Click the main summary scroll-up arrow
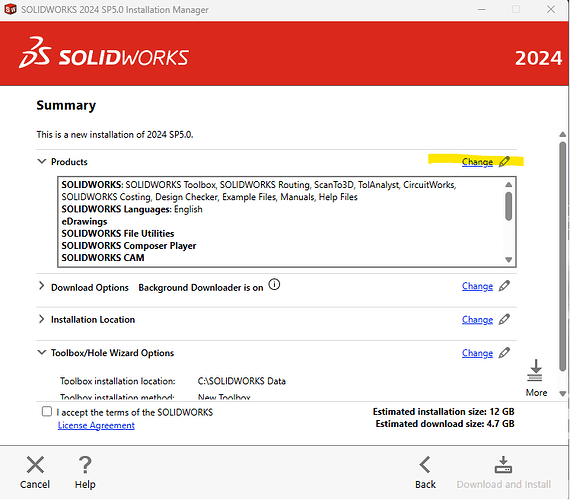This screenshot has width=570, height=500. [563, 135]
